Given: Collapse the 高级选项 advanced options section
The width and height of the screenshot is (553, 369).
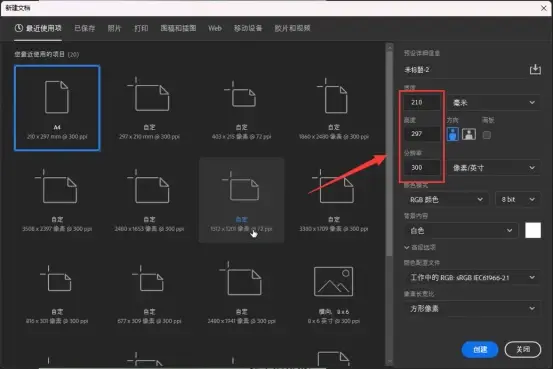Looking at the screenshot, I should (x=420, y=247).
